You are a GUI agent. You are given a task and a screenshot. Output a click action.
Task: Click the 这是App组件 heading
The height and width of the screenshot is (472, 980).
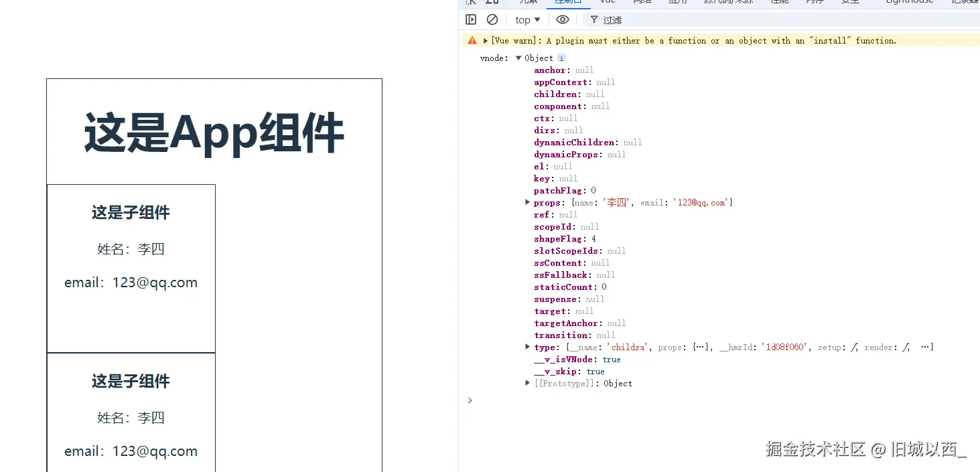(214, 133)
